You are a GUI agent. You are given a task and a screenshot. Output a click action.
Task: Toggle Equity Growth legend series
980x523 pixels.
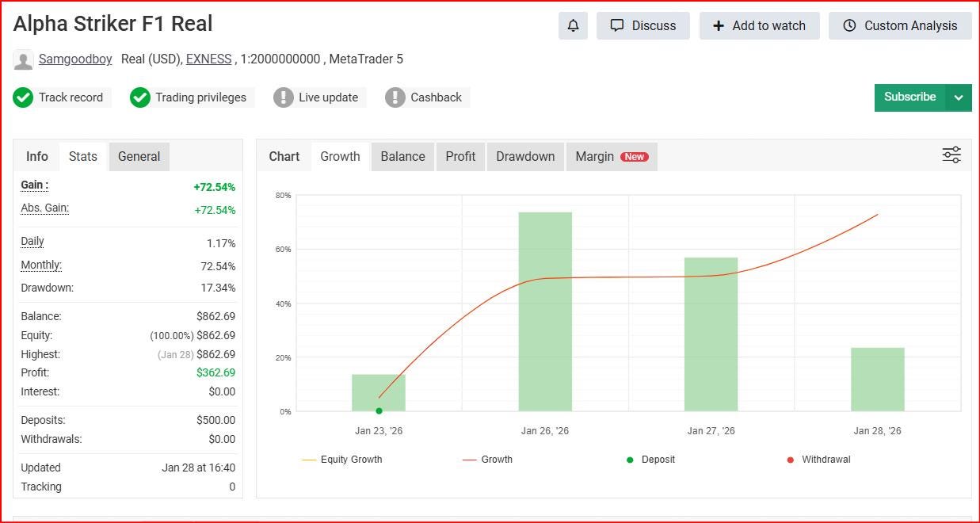coord(342,460)
